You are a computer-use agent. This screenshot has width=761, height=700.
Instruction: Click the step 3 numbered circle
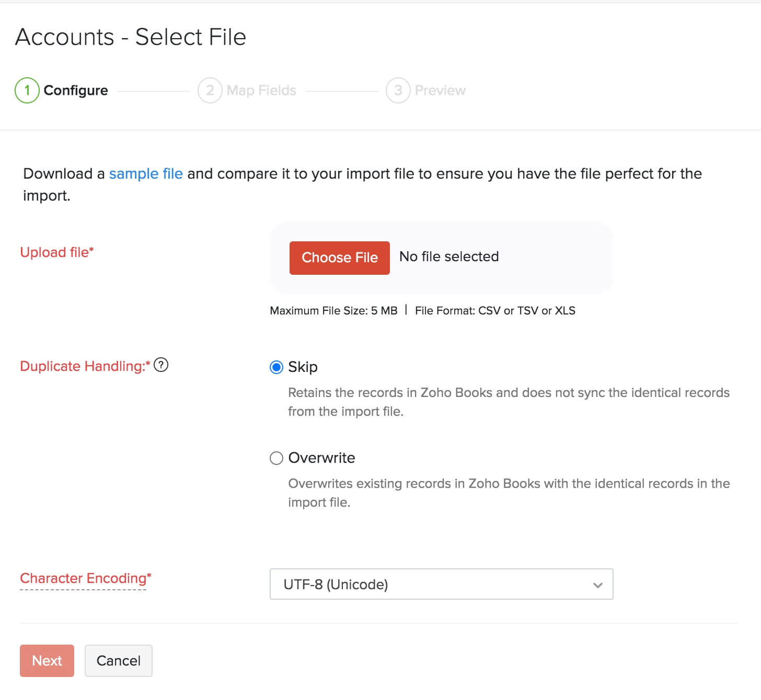pos(398,90)
